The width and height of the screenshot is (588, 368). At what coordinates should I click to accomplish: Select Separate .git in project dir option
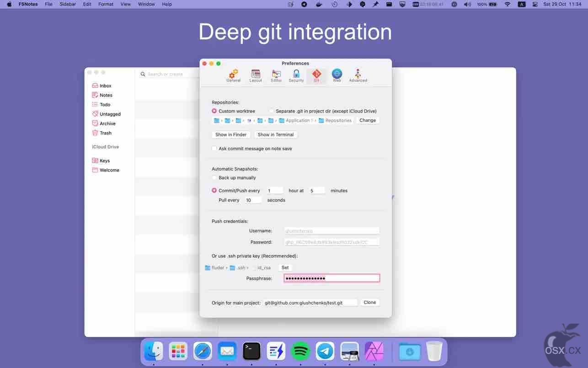click(271, 111)
